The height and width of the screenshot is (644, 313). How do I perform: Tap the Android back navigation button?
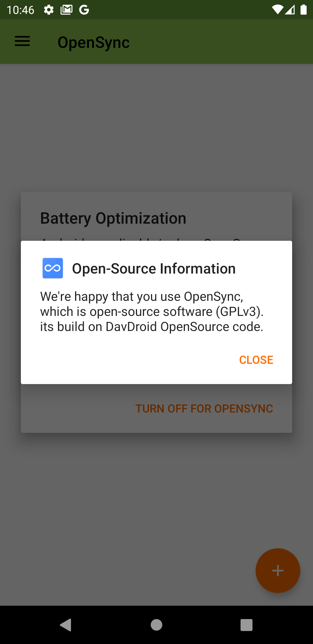[66, 625]
